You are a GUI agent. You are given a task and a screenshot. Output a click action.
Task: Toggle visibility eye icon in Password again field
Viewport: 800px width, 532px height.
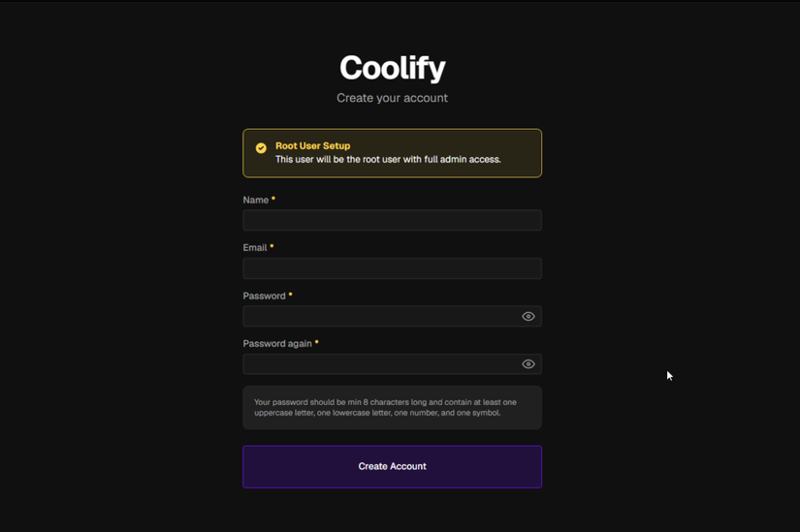pos(528,364)
